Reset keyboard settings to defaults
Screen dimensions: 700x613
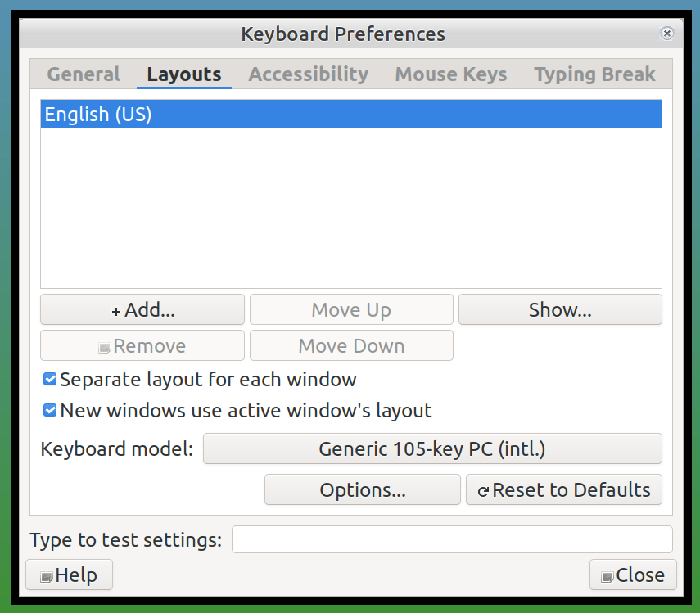tap(563, 489)
